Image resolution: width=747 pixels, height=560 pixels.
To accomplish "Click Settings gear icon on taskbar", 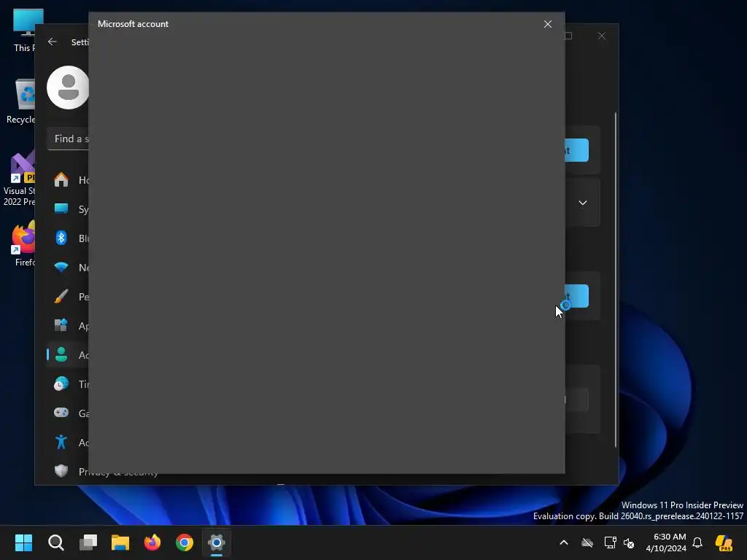I will click(x=216, y=542).
